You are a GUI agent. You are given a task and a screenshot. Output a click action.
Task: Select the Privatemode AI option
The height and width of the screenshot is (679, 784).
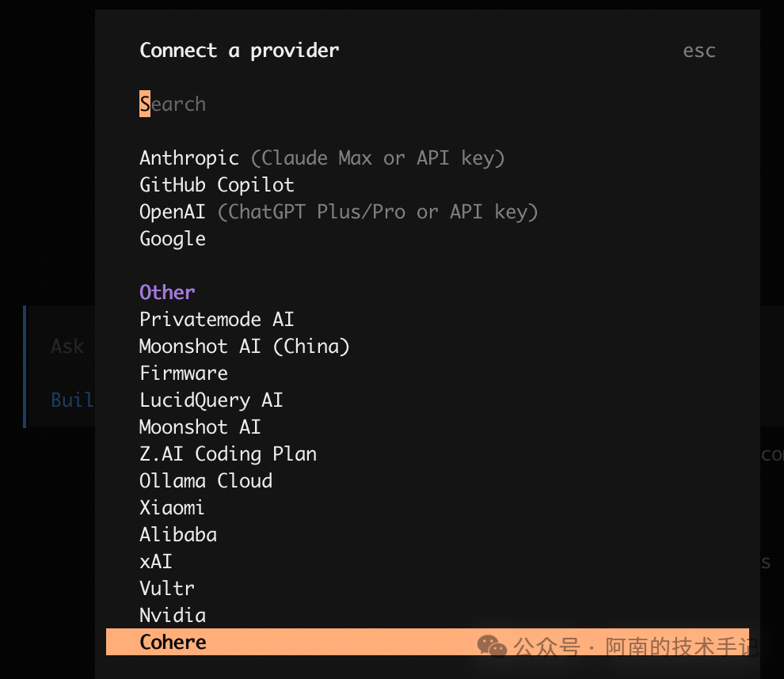pos(216,319)
